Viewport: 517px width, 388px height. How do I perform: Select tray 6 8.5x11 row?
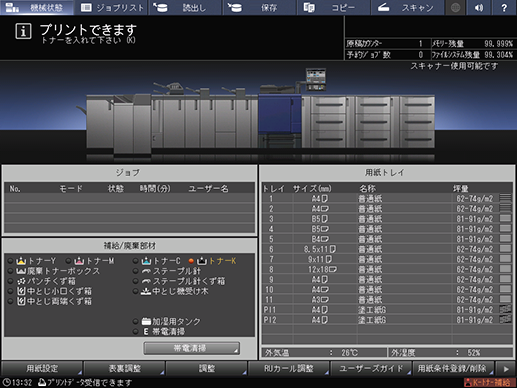(387, 249)
